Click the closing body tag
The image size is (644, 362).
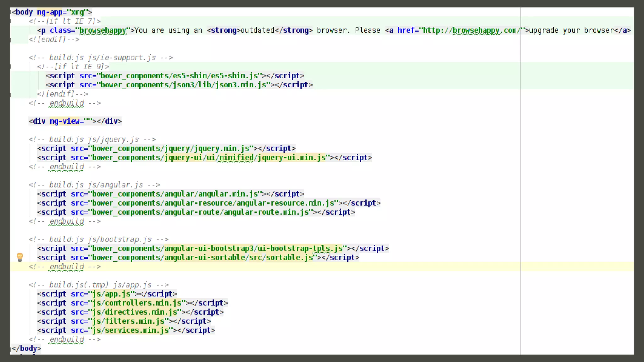tap(26, 348)
